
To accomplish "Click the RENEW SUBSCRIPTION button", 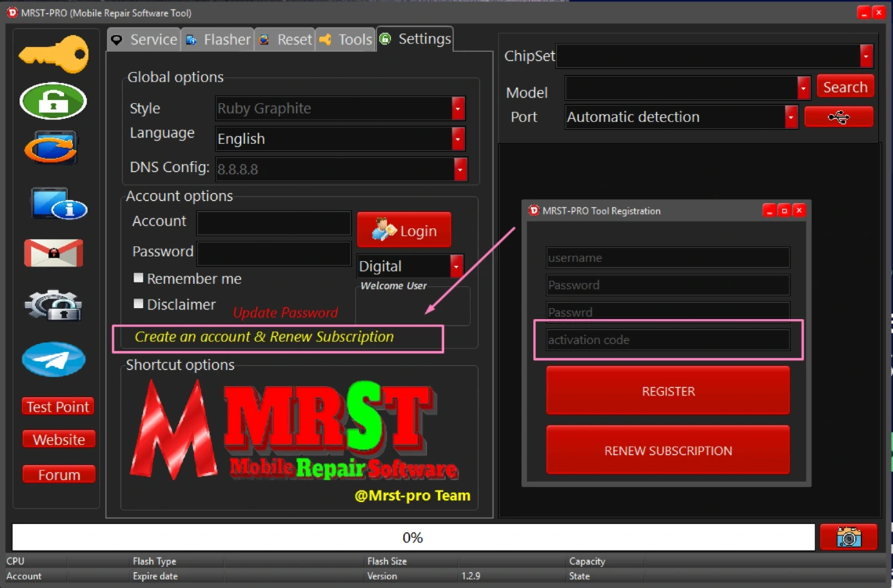I will tap(668, 450).
